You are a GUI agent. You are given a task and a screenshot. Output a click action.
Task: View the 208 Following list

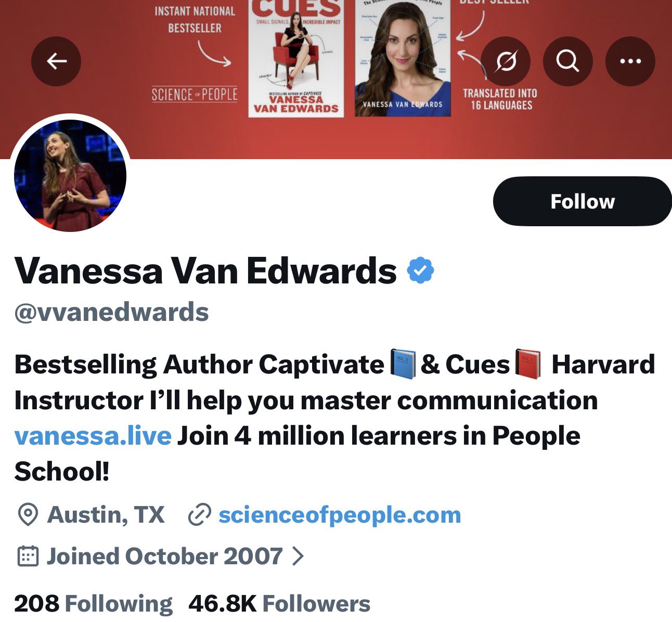93,604
